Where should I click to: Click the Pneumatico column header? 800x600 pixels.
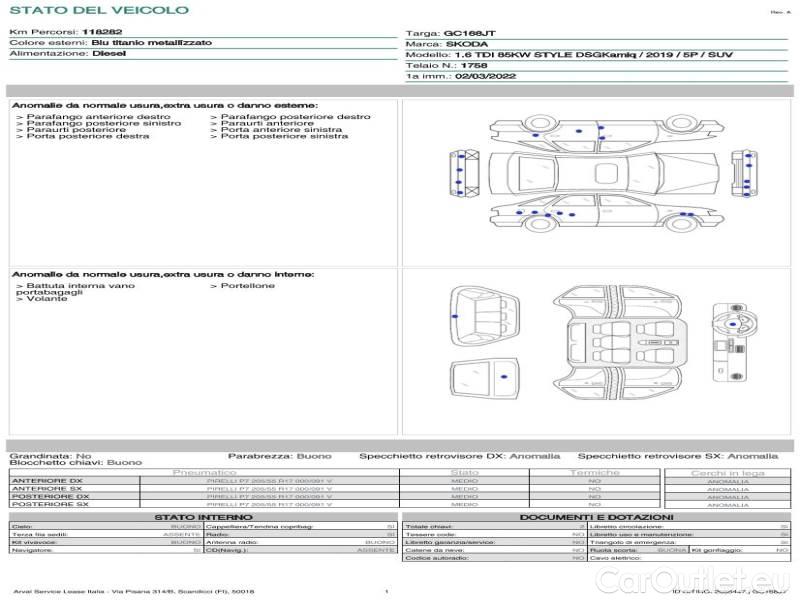204,472
